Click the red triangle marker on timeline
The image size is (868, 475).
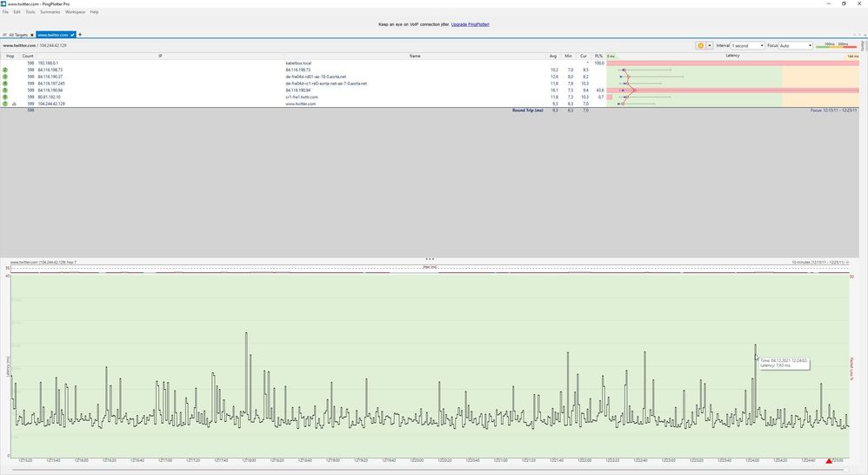829,460
